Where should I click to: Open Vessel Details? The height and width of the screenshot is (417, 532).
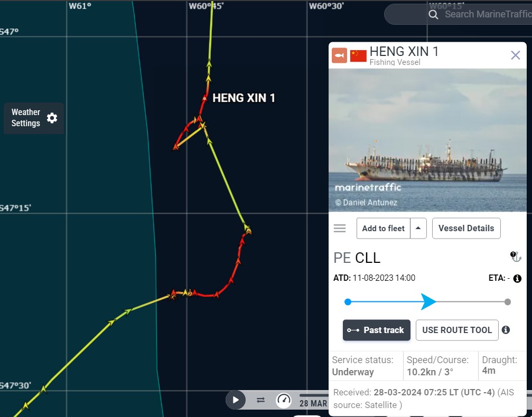point(466,228)
